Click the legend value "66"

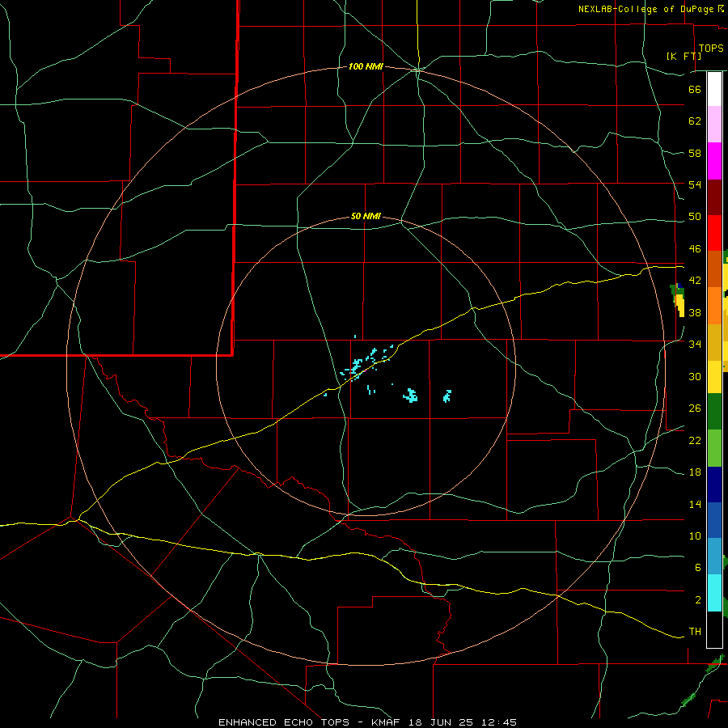click(x=695, y=89)
